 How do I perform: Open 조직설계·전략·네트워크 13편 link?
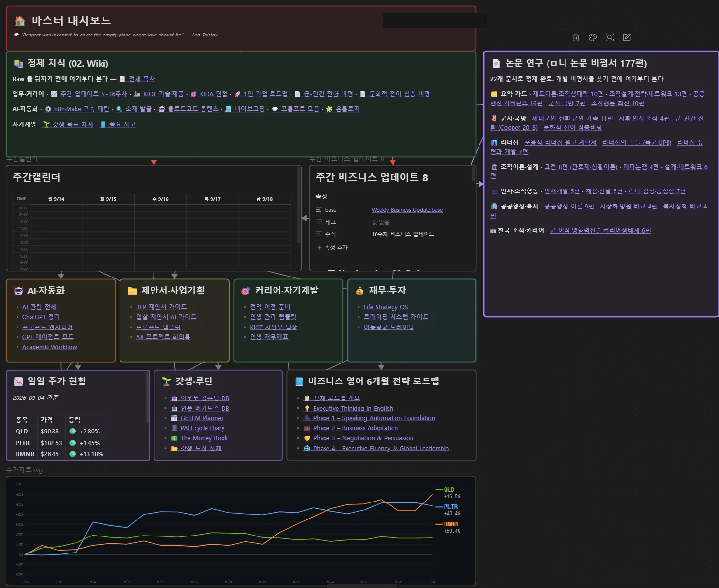coord(648,94)
